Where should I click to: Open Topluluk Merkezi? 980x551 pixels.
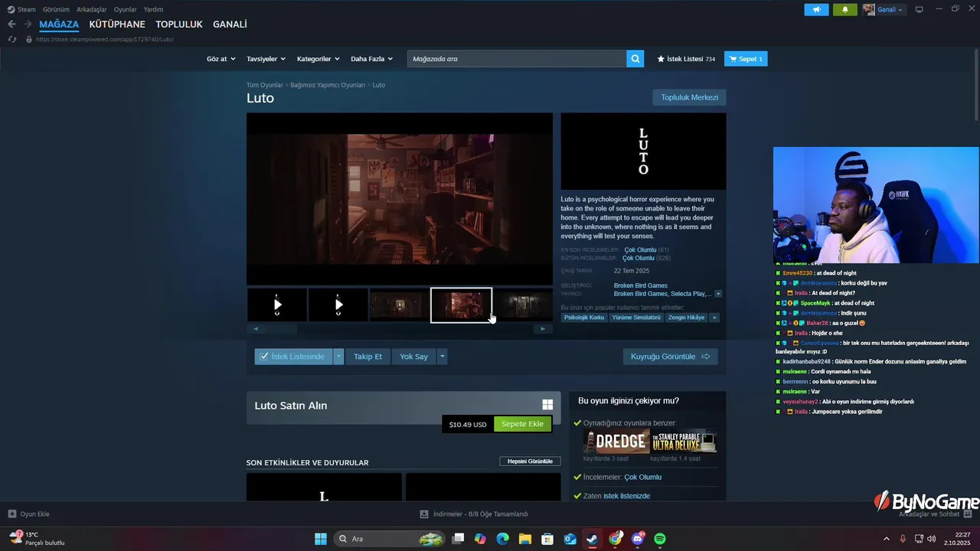point(689,97)
